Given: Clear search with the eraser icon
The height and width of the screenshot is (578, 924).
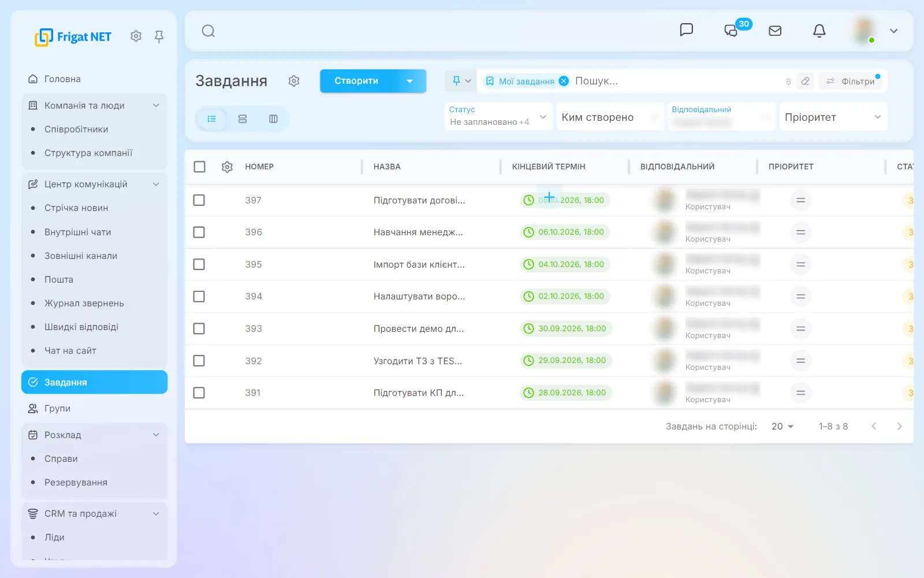Looking at the screenshot, I should point(805,81).
